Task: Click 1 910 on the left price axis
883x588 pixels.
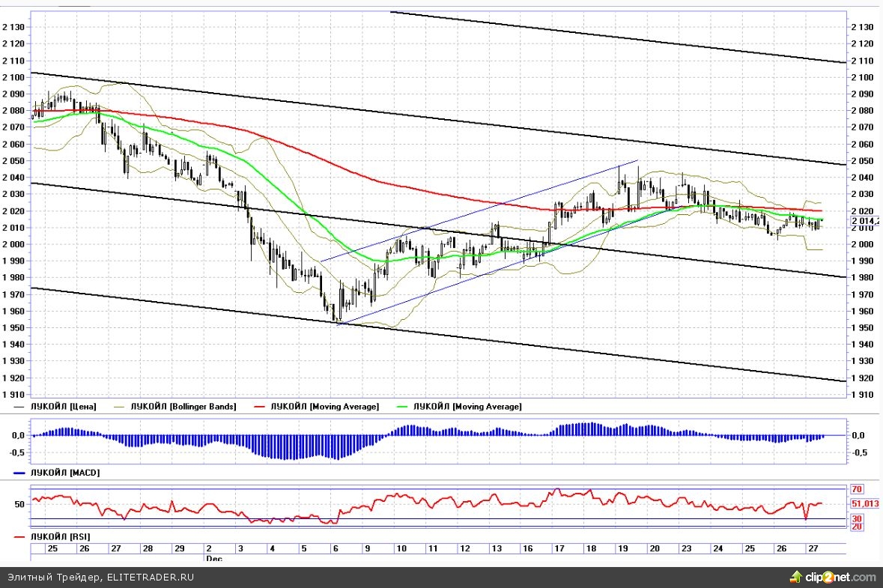Action: pyautogui.click(x=14, y=395)
